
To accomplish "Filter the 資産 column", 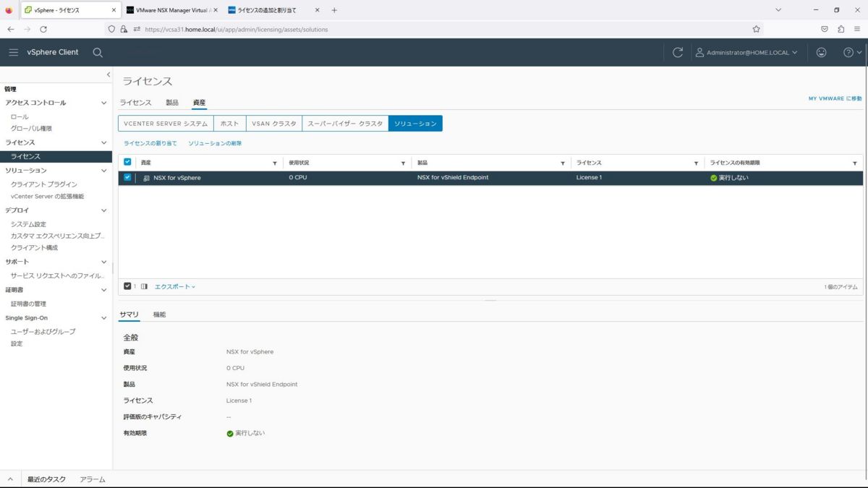I will tap(275, 163).
